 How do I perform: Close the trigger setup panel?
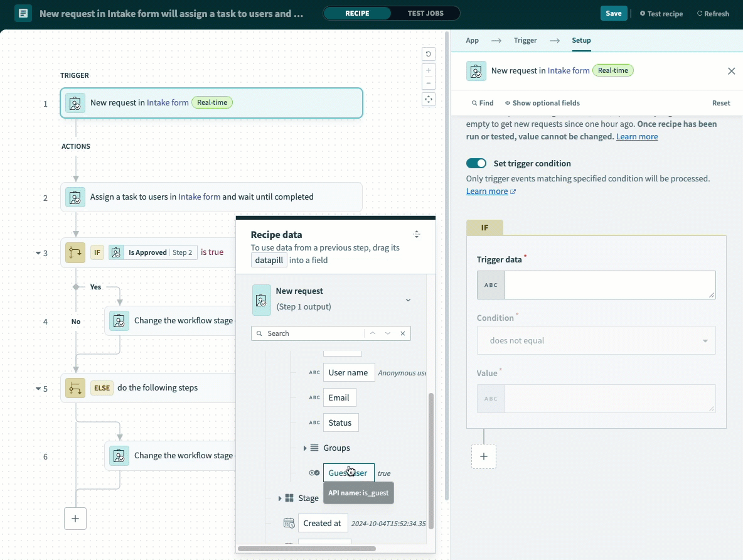coord(731,71)
